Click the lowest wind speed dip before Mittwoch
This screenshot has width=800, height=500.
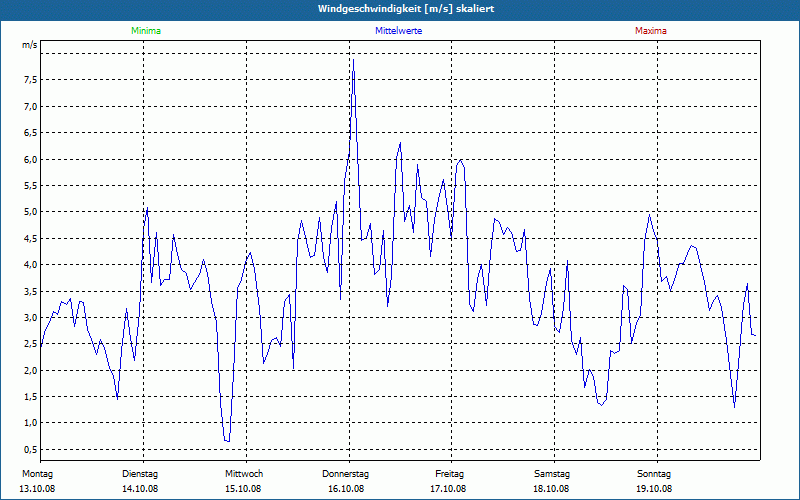[x=227, y=441]
